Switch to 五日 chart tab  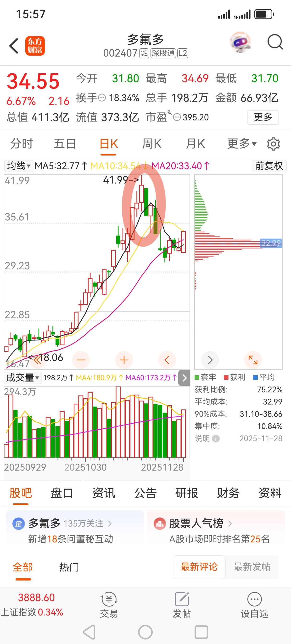[65, 144]
